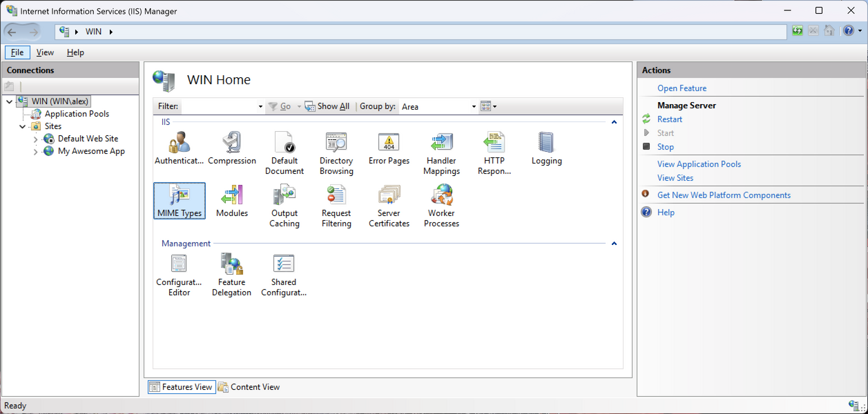Click the refresh page toolbar icon
The image size is (868, 414).
pyautogui.click(x=798, y=31)
